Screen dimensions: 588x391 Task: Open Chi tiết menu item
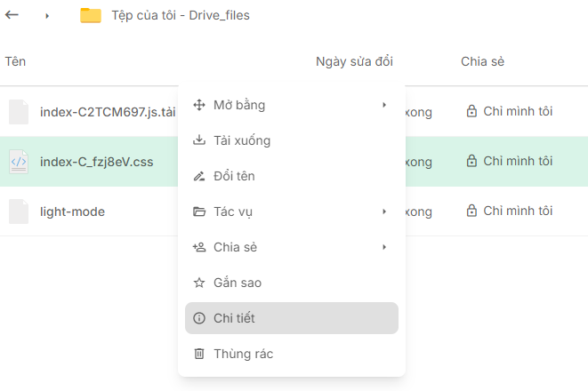(x=235, y=318)
